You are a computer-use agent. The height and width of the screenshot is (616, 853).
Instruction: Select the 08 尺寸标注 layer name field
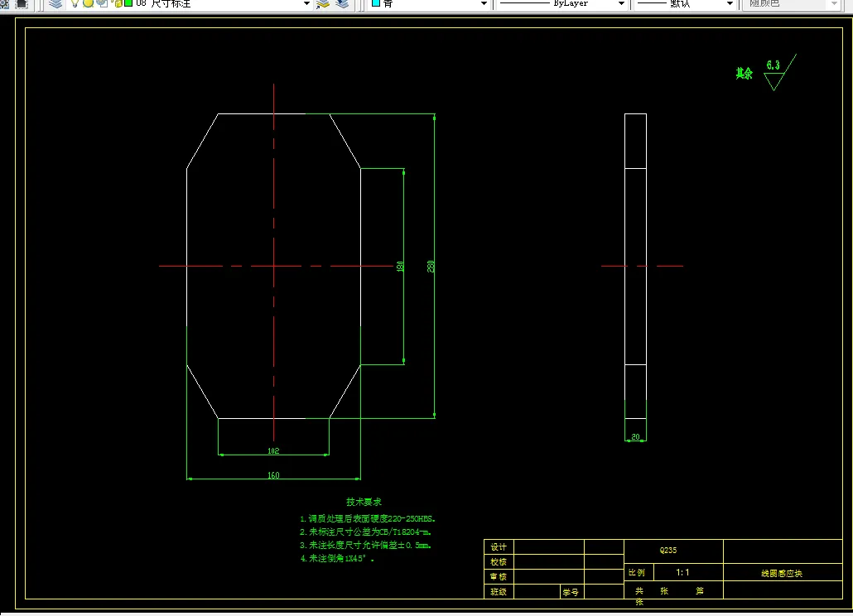tap(163, 4)
